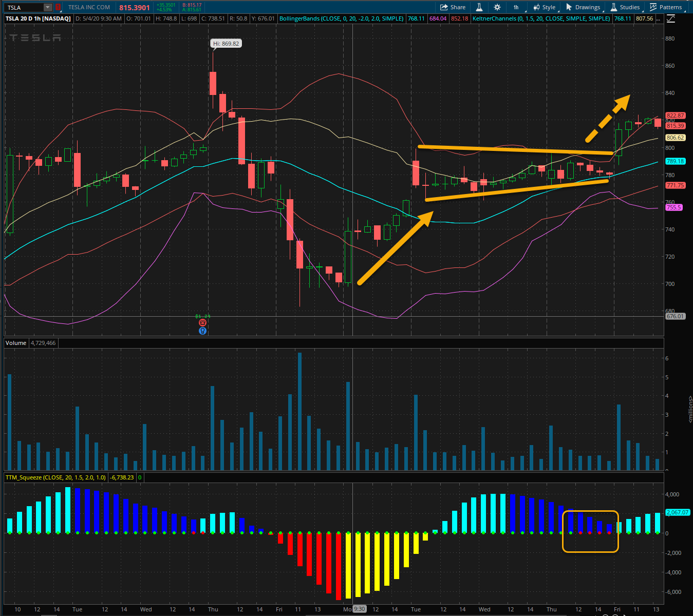Image resolution: width=693 pixels, height=616 pixels.
Task: Click the L: 698 low value
Action: click(189, 18)
